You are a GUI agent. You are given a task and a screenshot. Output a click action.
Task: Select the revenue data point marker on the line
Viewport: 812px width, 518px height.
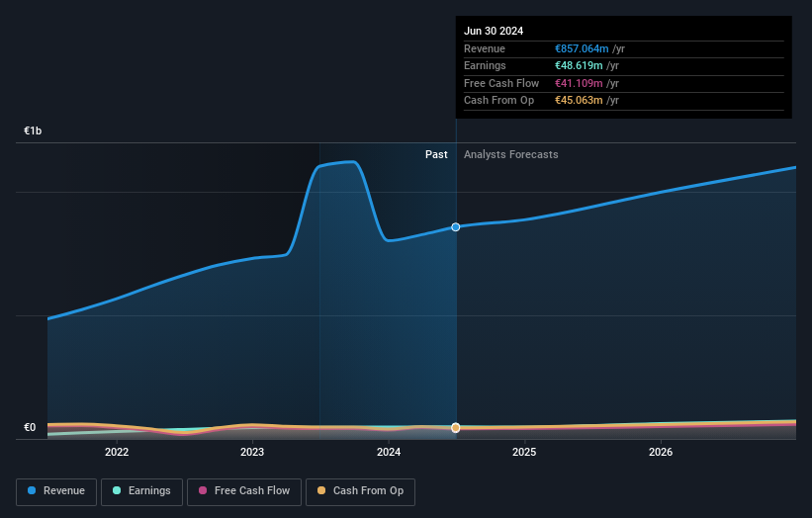pos(456,227)
